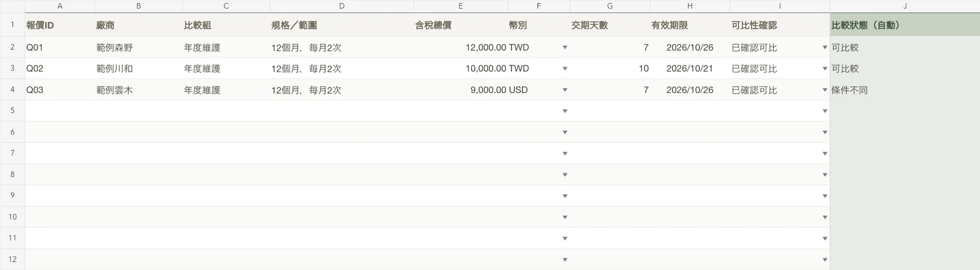Image resolution: width=980 pixels, height=270 pixels.
Task: Select row 12 header number
Action: [12, 259]
